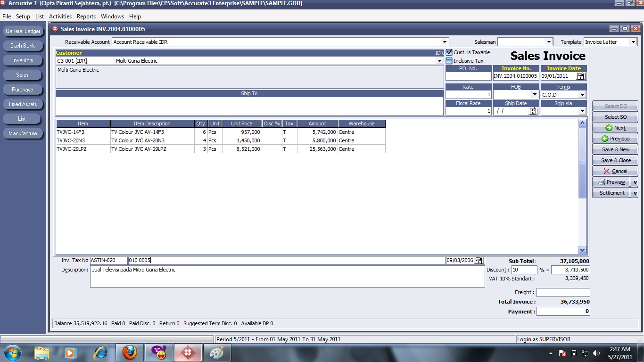Image resolution: width=644 pixels, height=362 pixels.
Task: Open the Ship Date calendar picker
Action: [x=533, y=111]
